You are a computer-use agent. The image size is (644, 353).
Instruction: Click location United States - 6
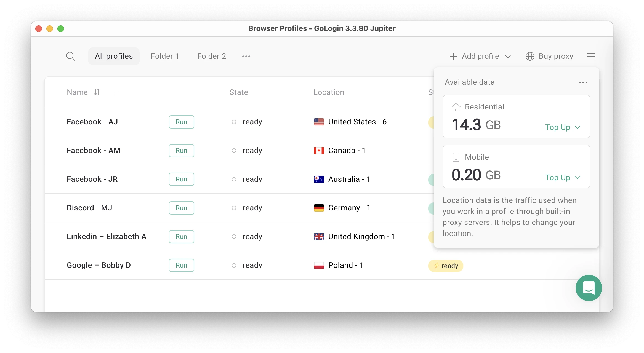tap(357, 122)
